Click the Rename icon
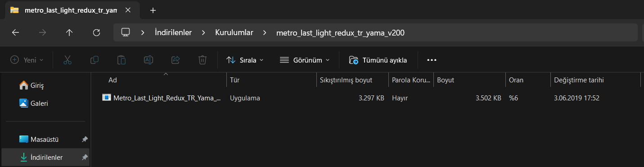Image resolution: width=644 pixels, height=167 pixels. pyautogui.click(x=149, y=60)
